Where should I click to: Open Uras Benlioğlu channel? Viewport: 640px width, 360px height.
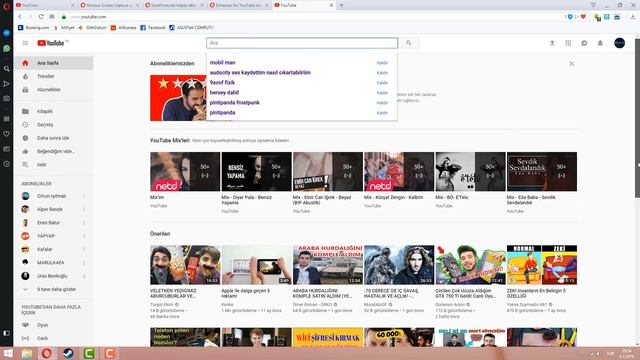pyautogui.click(x=53, y=276)
